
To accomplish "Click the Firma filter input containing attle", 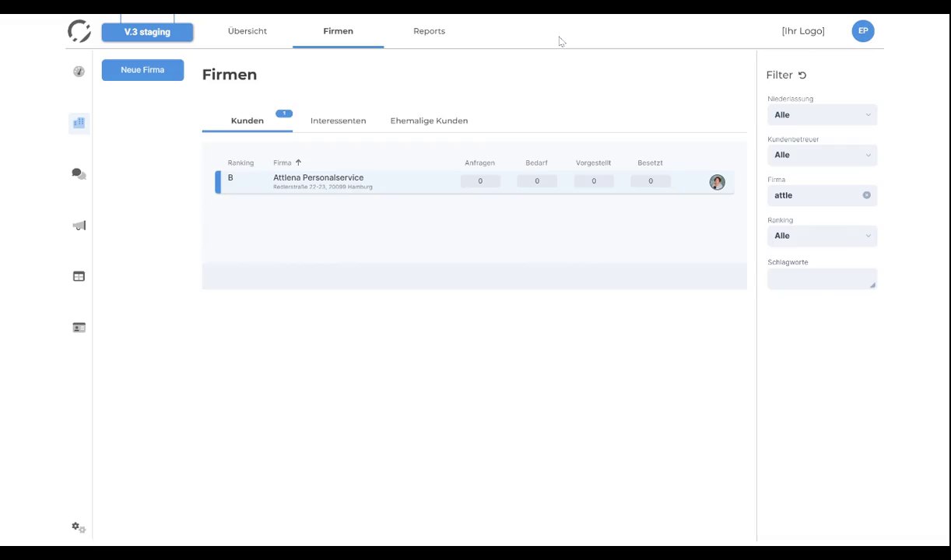I will pyautogui.click(x=822, y=195).
